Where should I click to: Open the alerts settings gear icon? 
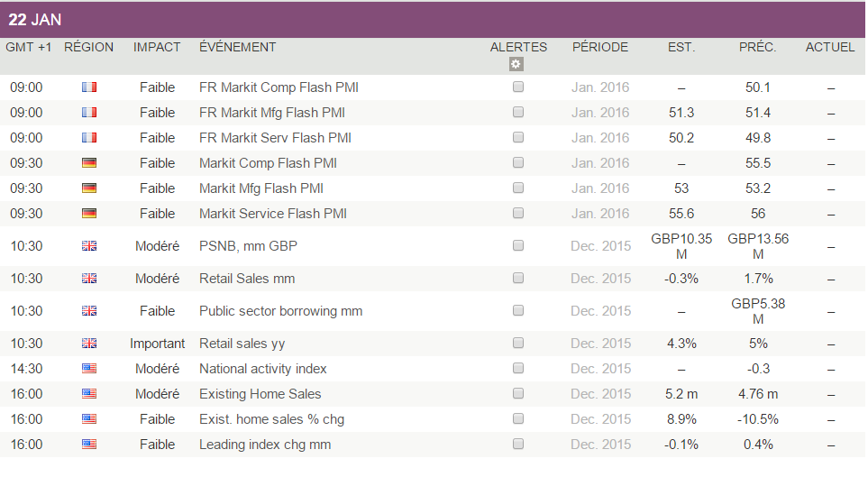(x=516, y=64)
